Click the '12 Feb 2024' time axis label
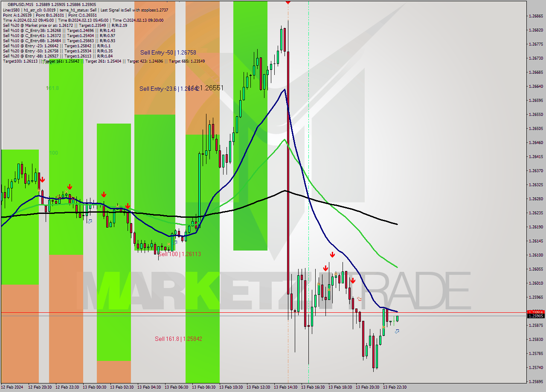 [12, 387]
